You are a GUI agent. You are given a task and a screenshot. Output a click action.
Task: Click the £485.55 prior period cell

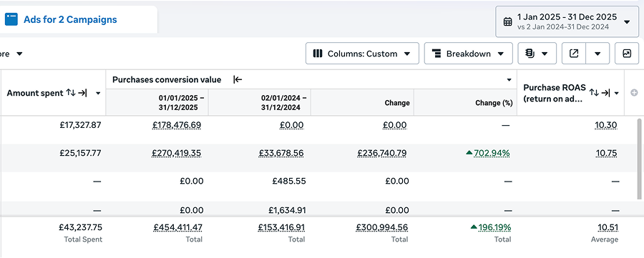point(289,181)
